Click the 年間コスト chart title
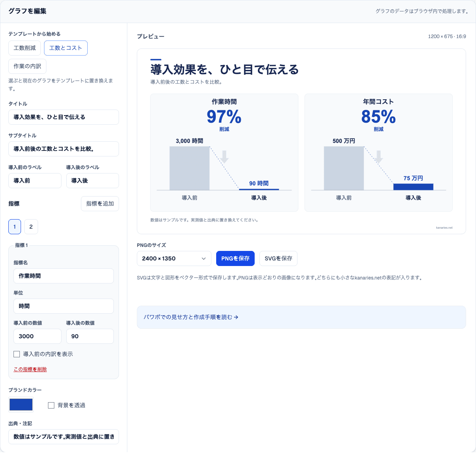476x453 pixels. coord(378,102)
